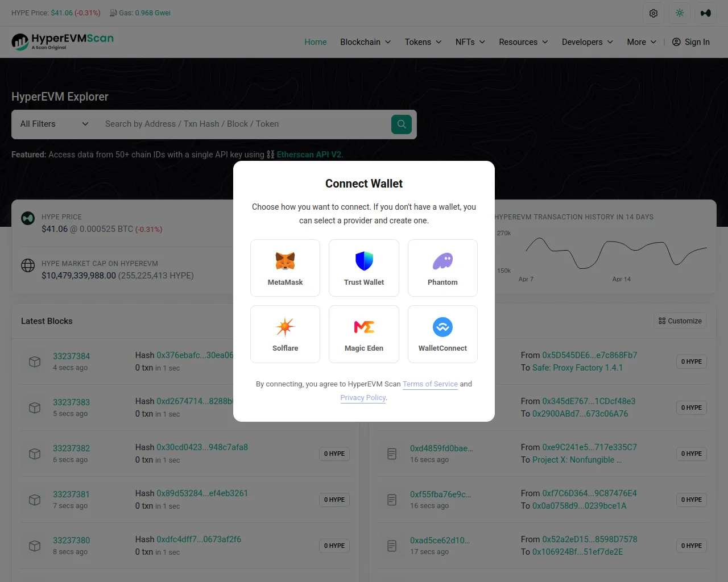Click the Connect Wallet dialog title
The height and width of the screenshot is (582, 728).
point(364,184)
